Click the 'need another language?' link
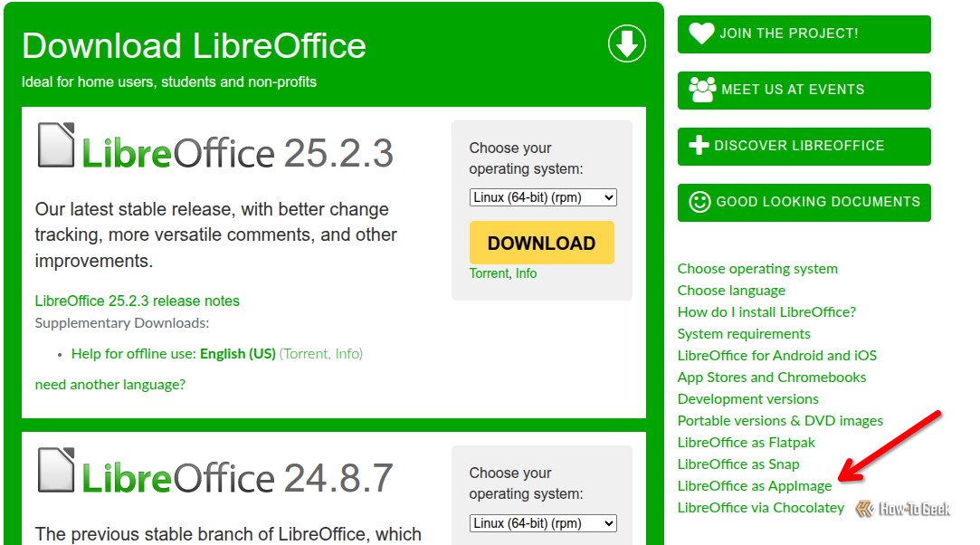980x545 pixels. coord(110,384)
